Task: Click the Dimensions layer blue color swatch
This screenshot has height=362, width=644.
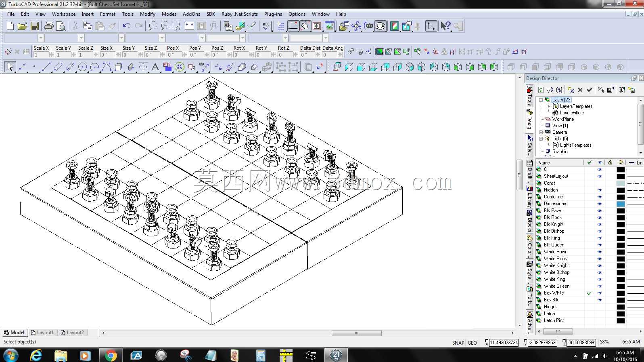Action: click(x=621, y=204)
